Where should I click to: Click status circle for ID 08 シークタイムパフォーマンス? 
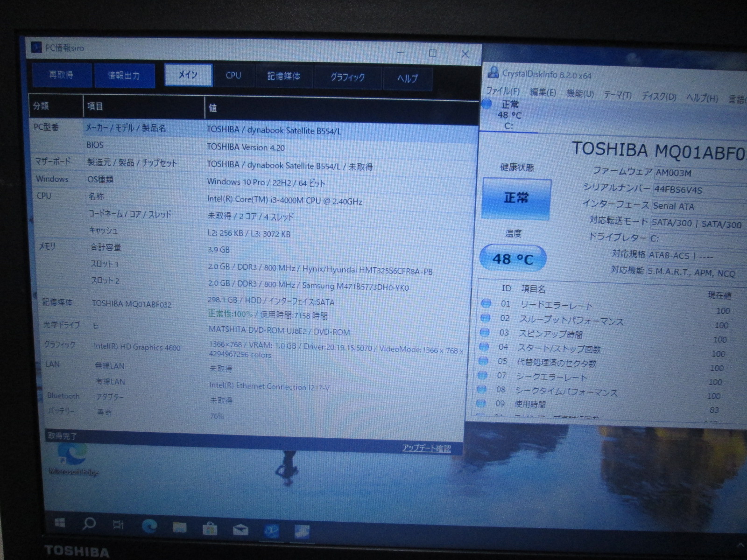tap(481, 389)
